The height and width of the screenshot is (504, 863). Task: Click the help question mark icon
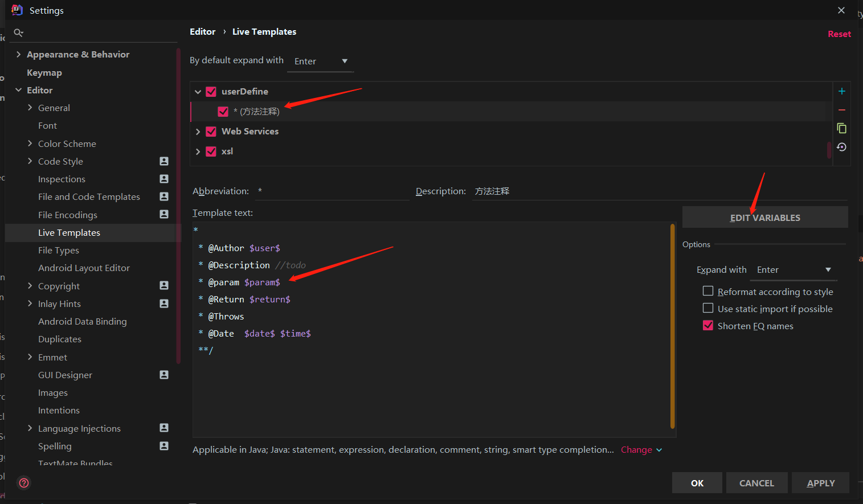click(x=24, y=483)
